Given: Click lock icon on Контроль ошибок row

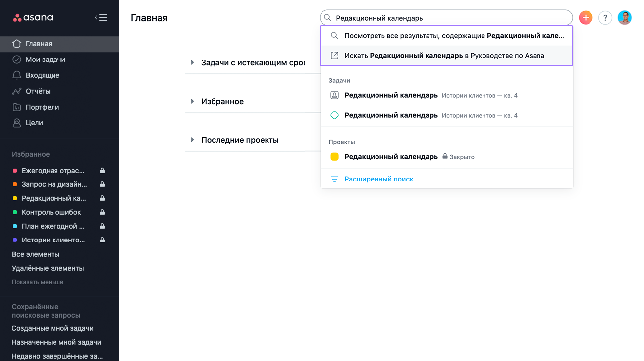Looking at the screenshot, I should 102,212.
